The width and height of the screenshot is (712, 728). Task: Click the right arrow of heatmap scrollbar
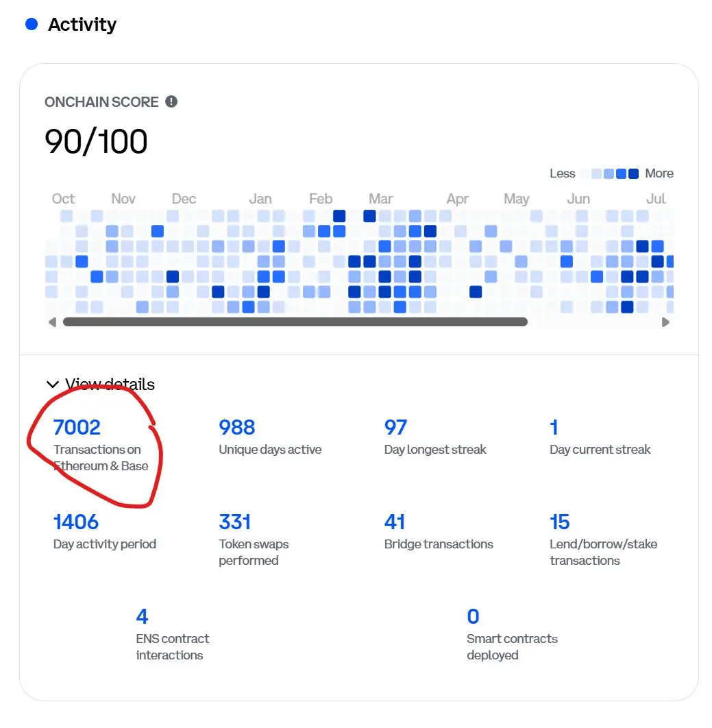point(665,322)
